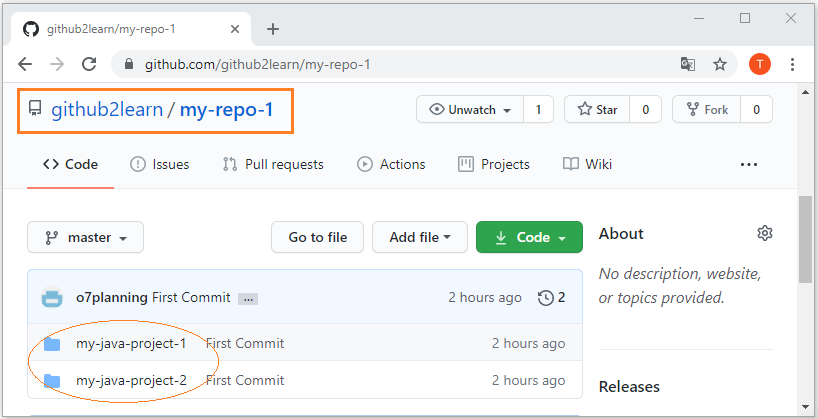818x419 pixels.
Task: Click the o7planning avatar image
Action: point(52,298)
